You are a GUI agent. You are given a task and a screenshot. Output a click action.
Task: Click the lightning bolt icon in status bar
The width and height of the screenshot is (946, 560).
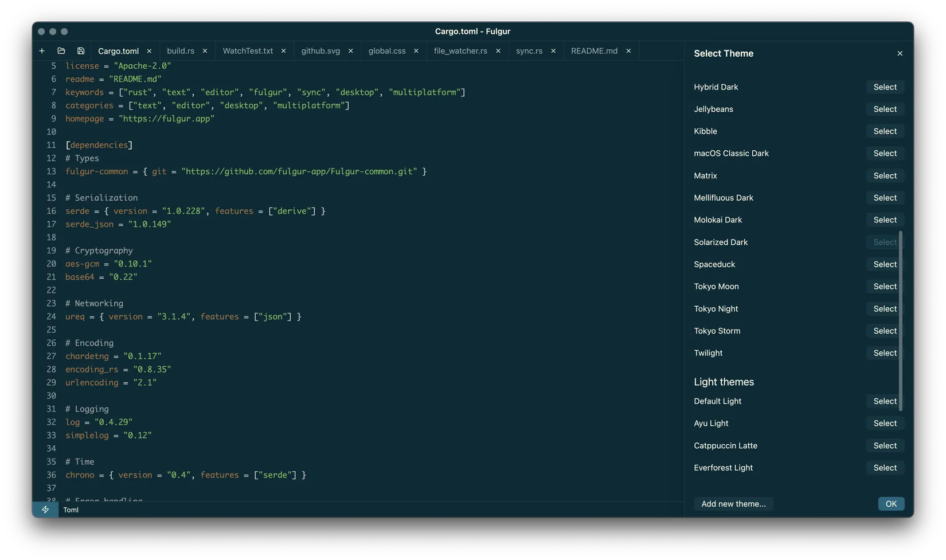tap(45, 509)
